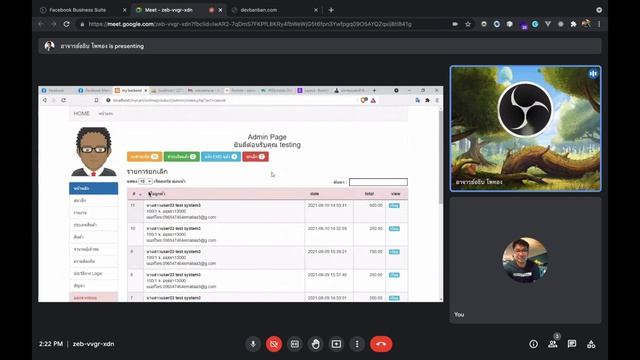Click the settings circle at top right
Screen dimensions: 640x360
599,10
